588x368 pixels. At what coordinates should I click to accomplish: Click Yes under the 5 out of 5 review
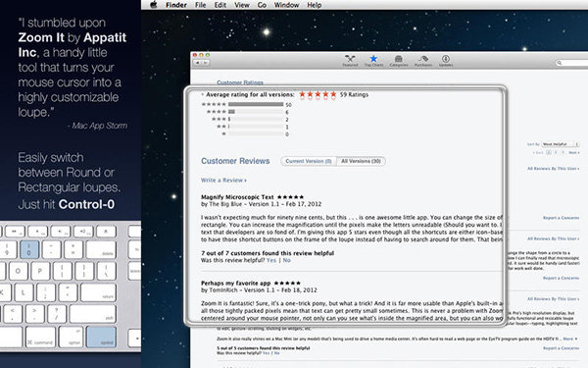click(266, 353)
